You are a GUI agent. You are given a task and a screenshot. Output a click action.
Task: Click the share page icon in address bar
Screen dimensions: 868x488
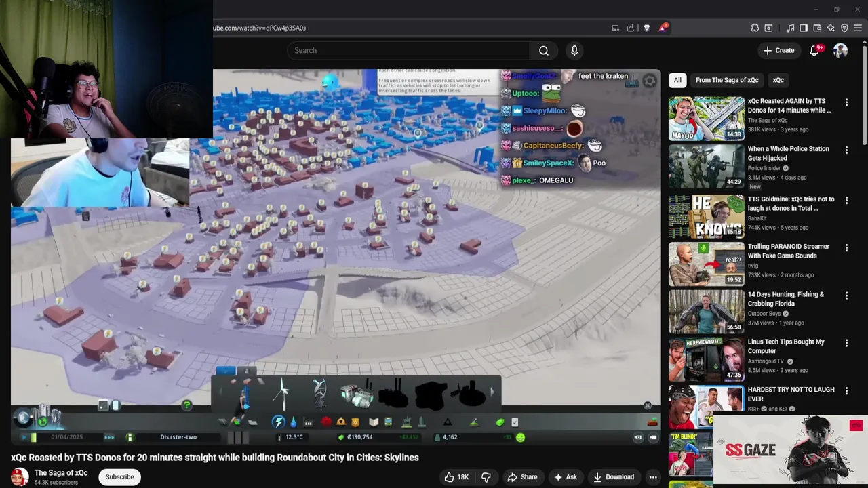coord(631,28)
